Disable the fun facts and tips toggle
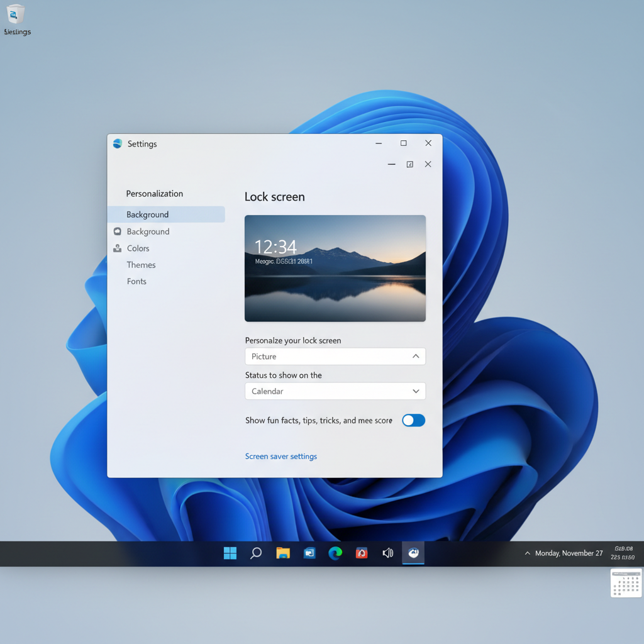Viewport: 644px width, 644px height. (x=413, y=420)
